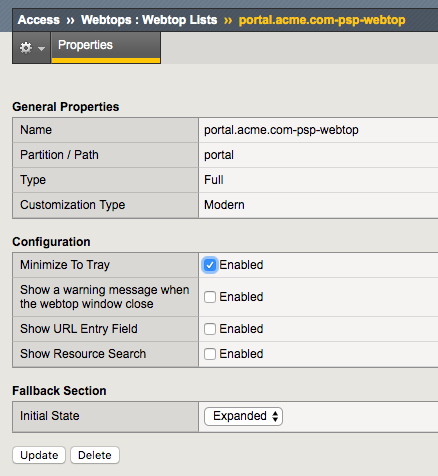Click the yellow breadcrumb separator chevrons

pos(228,21)
